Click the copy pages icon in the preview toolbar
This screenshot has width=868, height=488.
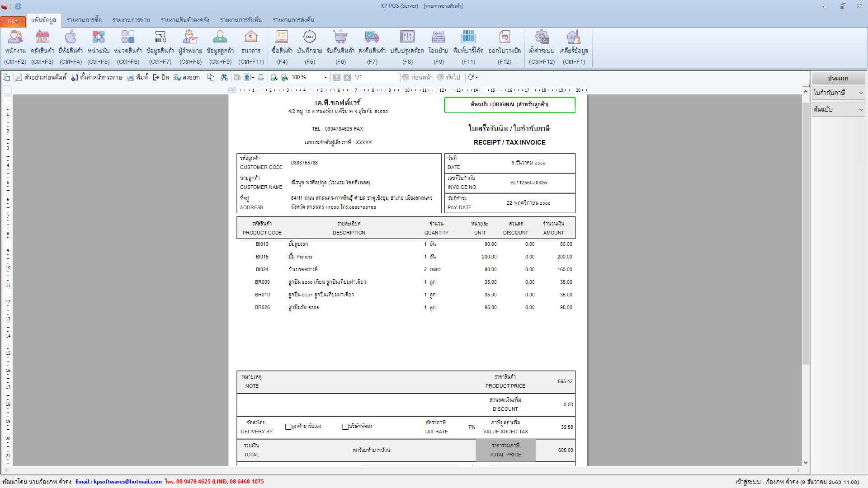click(x=211, y=77)
